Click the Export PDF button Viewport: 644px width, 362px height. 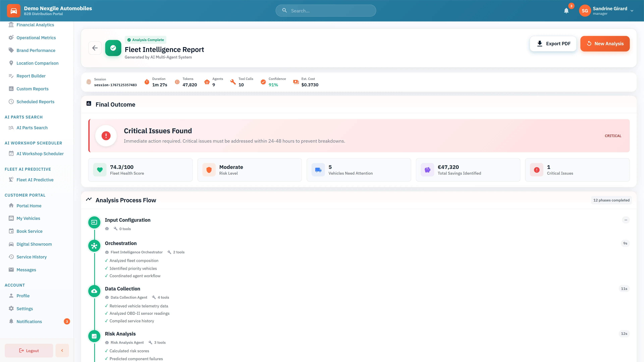pyautogui.click(x=553, y=43)
